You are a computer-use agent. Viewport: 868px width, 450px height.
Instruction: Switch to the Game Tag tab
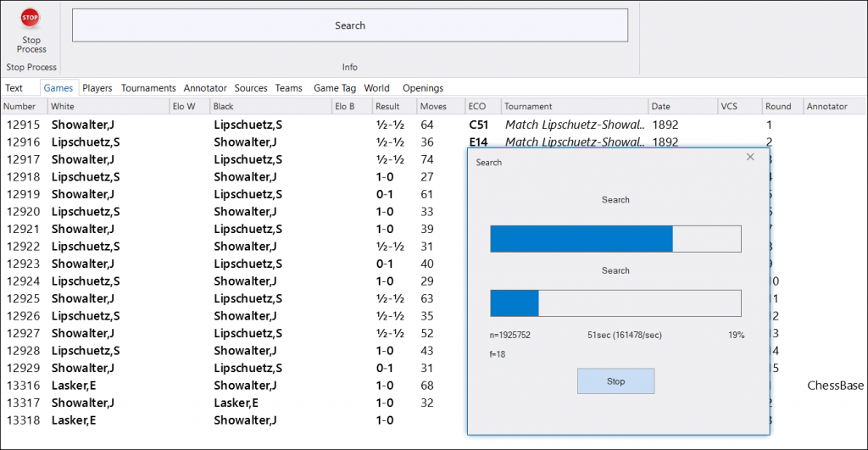pyautogui.click(x=335, y=88)
